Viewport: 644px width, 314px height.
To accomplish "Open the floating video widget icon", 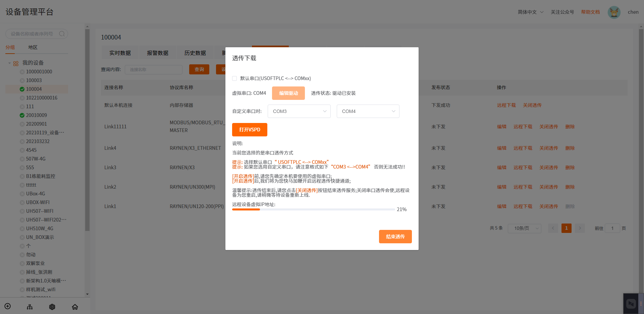I will (x=631, y=304).
